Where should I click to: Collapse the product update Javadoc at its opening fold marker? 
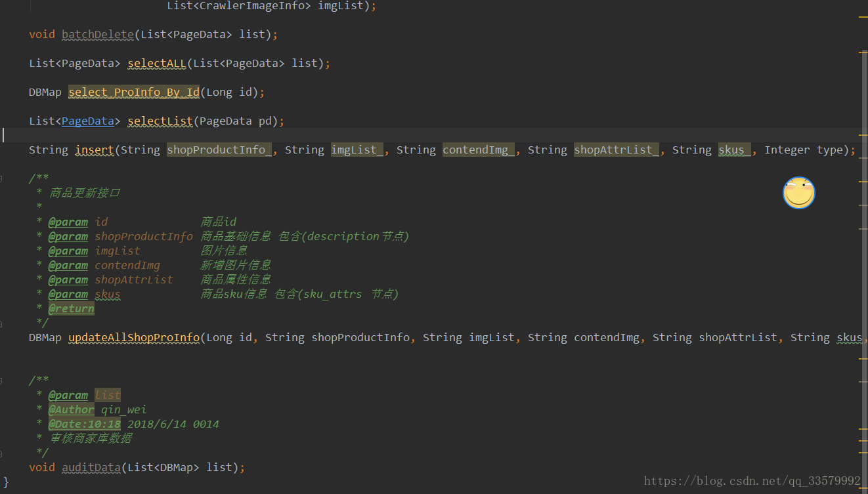point(2,178)
